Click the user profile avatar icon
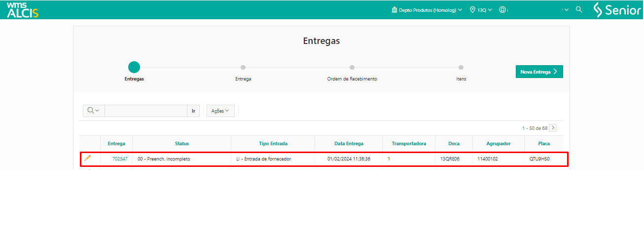 tap(502, 9)
